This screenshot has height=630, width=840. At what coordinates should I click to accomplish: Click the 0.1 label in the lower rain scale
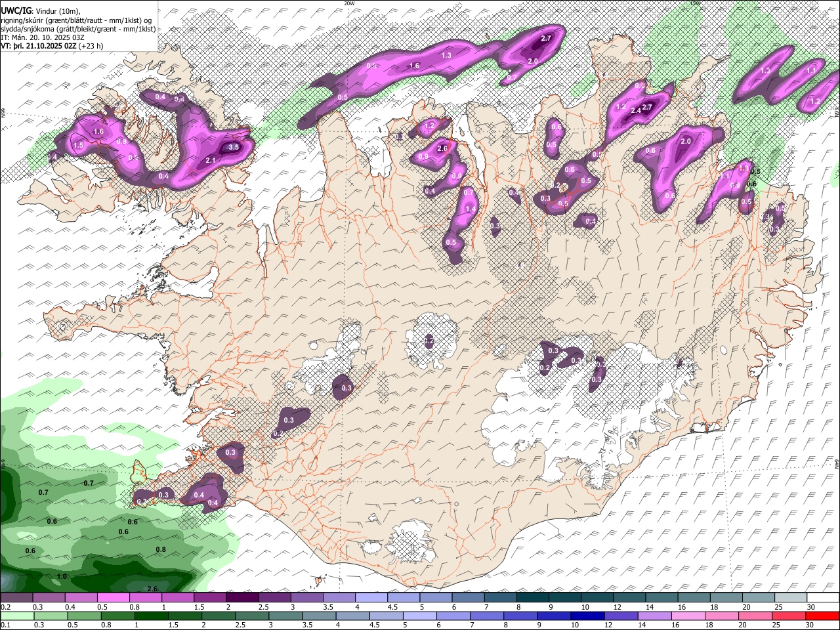5,625
